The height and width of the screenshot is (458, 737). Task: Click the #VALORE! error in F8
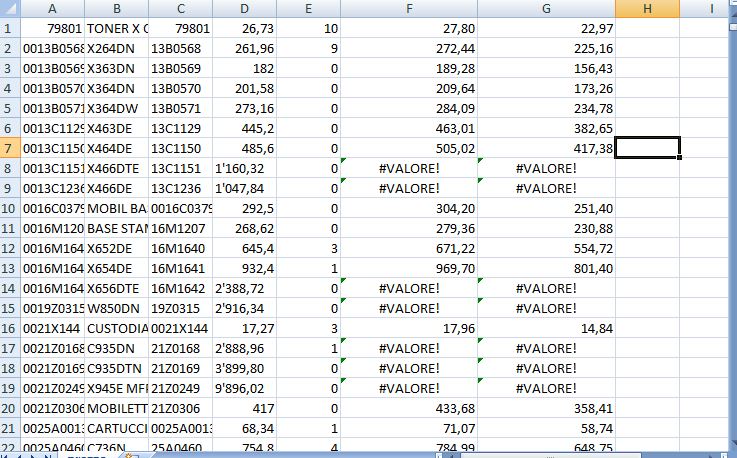(x=409, y=168)
